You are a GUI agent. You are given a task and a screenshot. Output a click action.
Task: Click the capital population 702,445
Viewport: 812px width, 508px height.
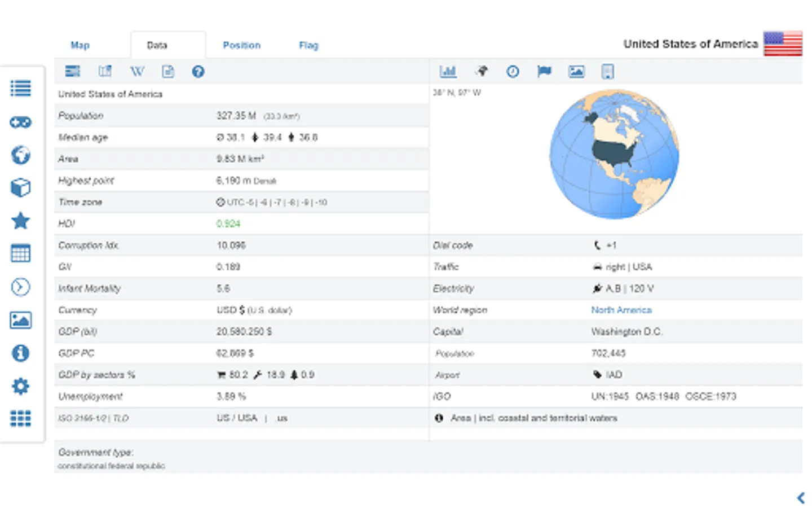click(x=608, y=353)
